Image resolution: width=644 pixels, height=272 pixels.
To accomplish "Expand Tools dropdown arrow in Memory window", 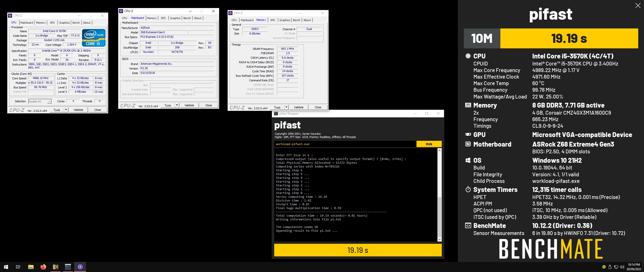I will 286,107.
